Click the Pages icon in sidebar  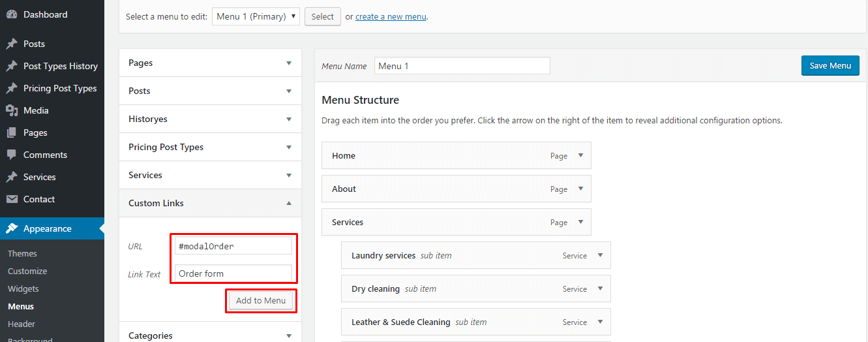pyautogui.click(x=12, y=132)
